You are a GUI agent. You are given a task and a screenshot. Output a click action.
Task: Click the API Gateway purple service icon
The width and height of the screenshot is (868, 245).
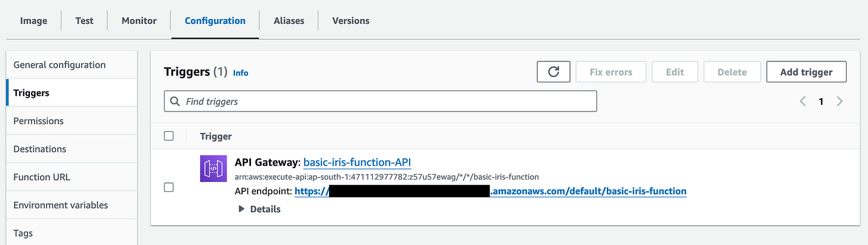[x=213, y=169]
